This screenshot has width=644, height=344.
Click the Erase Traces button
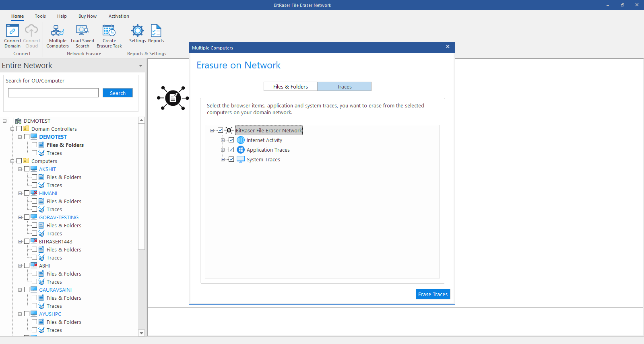[x=433, y=294]
